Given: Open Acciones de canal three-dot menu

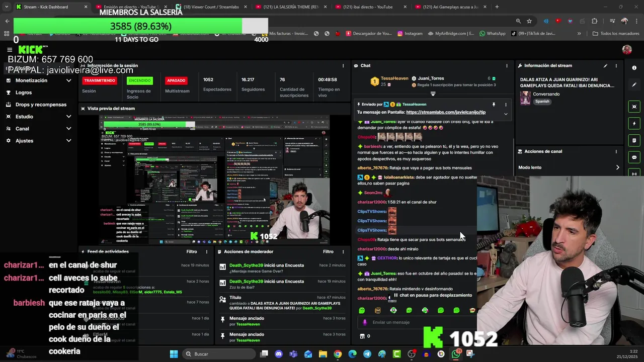Looking at the screenshot, I should point(616,151).
